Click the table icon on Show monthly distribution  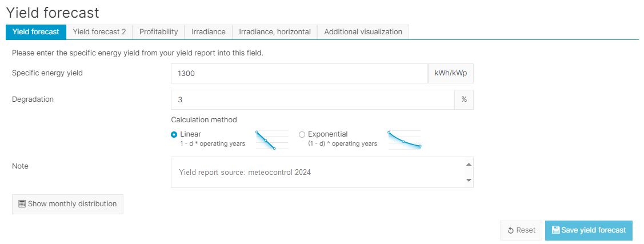point(22,204)
